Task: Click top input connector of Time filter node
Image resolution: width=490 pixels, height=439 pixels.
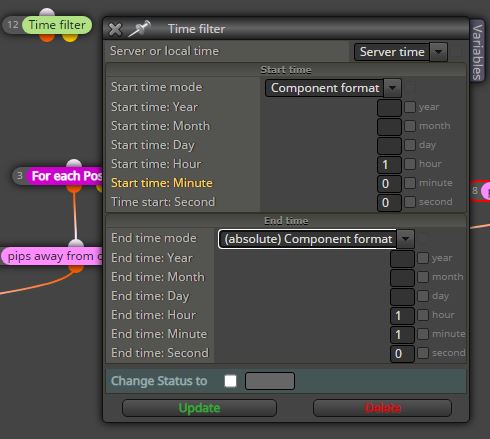Action: 47,13
